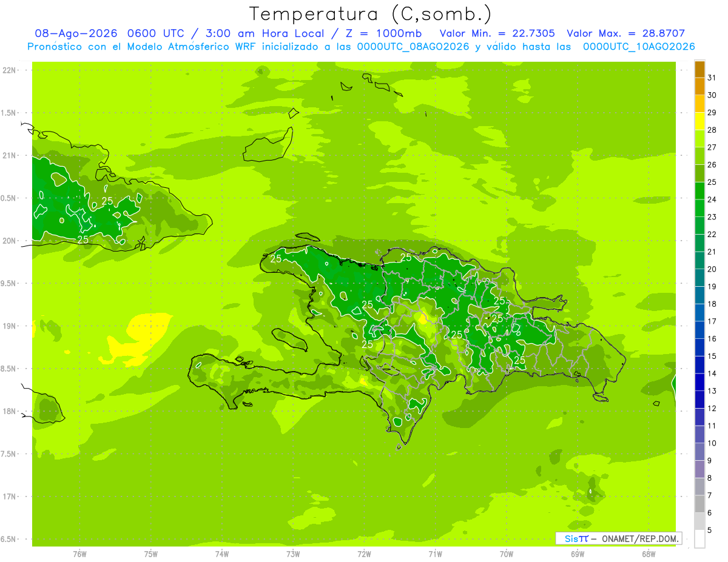Click the longitude label '74W'

coord(222,554)
